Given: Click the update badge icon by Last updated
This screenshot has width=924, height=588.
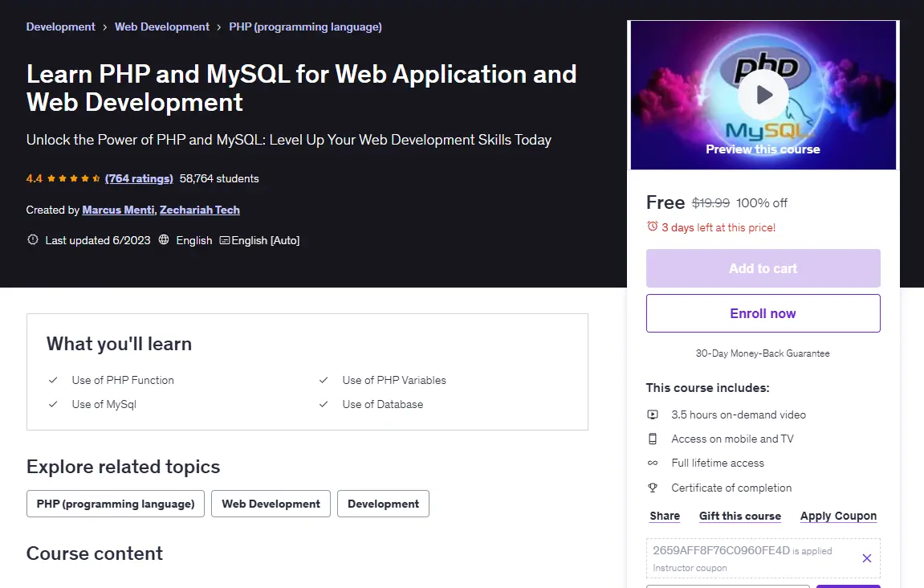Looking at the screenshot, I should click(x=33, y=239).
